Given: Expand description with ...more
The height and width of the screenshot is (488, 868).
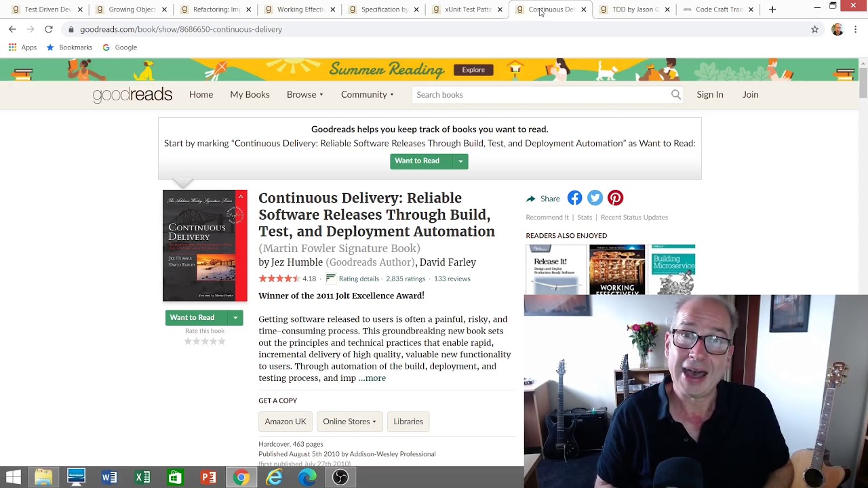Looking at the screenshot, I should [372, 378].
